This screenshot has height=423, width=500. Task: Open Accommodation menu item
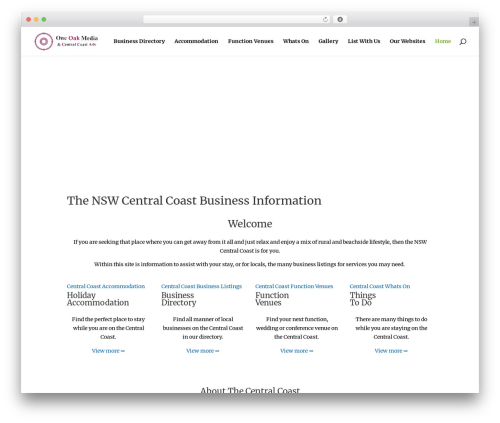196,41
